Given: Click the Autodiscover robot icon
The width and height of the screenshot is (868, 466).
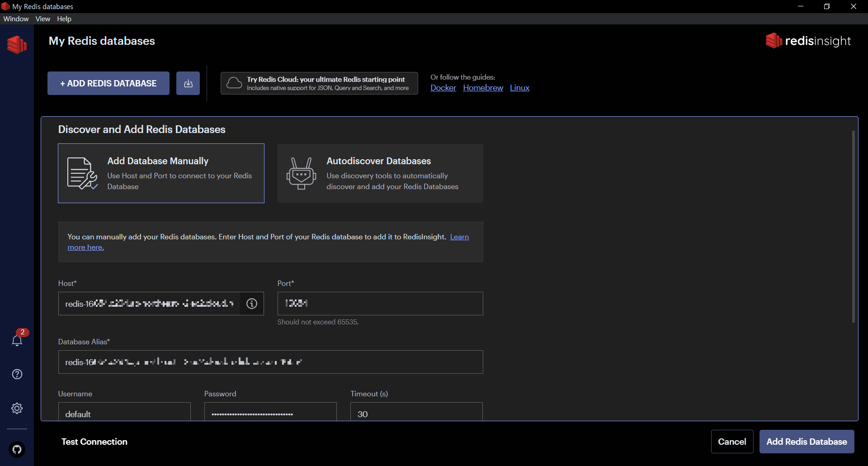Looking at the screenshot, I should [x=301, y=173].
